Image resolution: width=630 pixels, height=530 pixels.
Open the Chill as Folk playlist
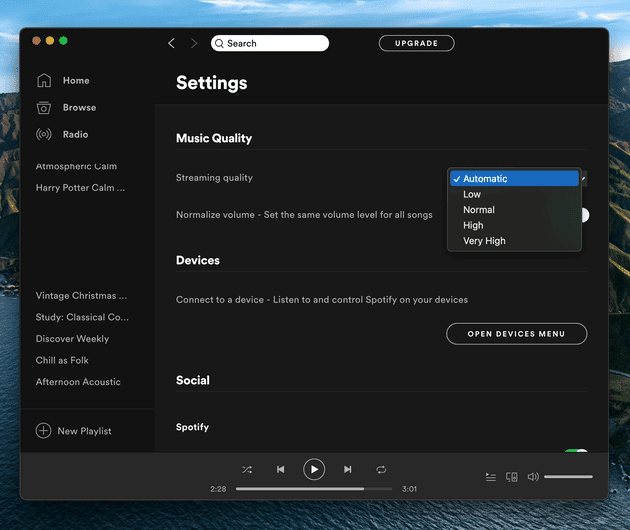point(62,360)
